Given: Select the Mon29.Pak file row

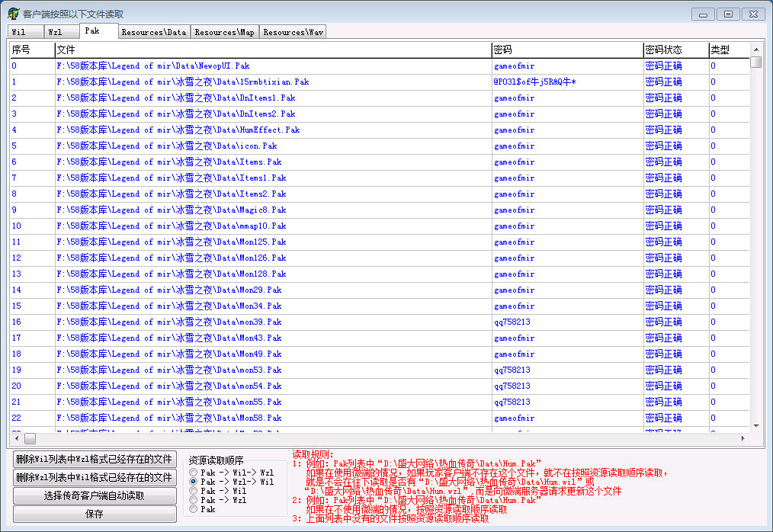Looking at the screenshot, I should 380,290.
